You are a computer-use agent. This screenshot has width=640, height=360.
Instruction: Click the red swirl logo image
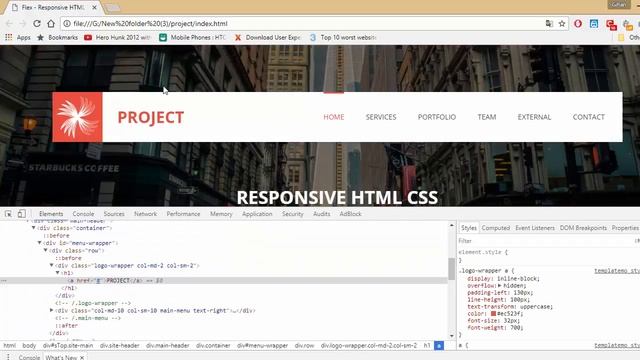[x=77, y=117]
